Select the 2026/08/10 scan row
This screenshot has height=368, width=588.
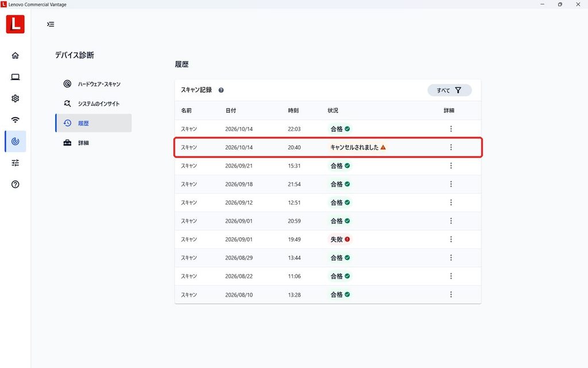[x=328, y=295]
